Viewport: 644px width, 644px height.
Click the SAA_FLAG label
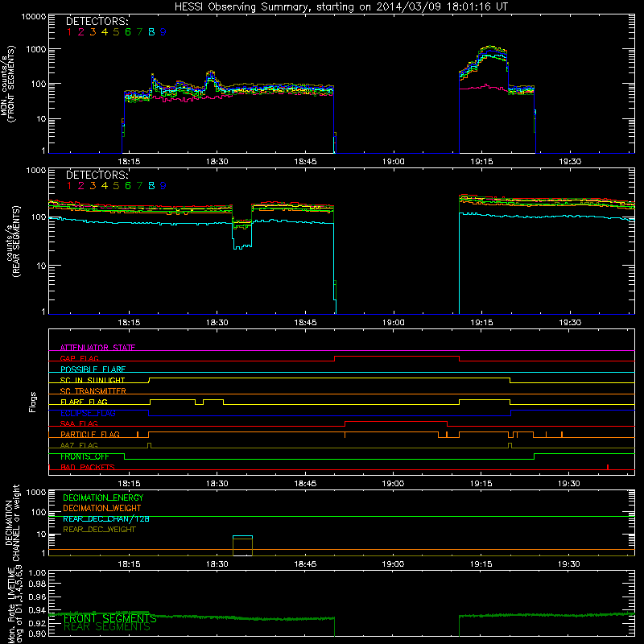tap(79, 423)
